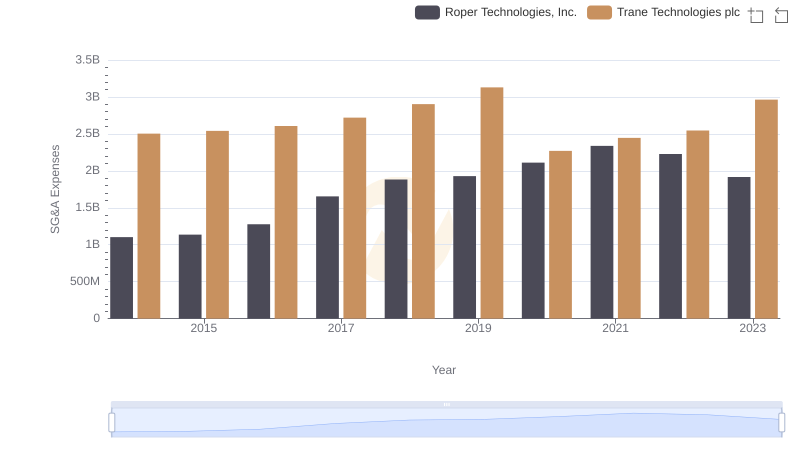Viewport: 800px width, 461px height.
Task: Click the 3B y-axis label
Action: pyautogui.click(x=93, y=97)
